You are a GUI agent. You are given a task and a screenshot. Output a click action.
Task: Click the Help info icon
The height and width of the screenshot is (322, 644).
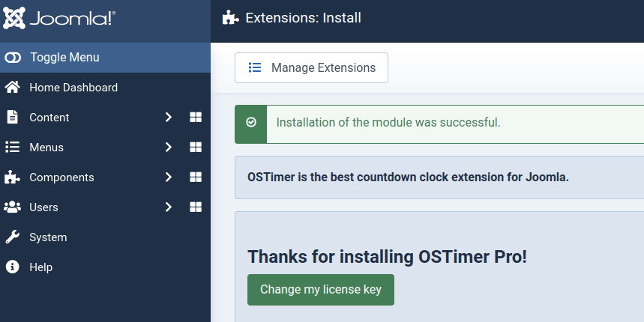point(12,267)
